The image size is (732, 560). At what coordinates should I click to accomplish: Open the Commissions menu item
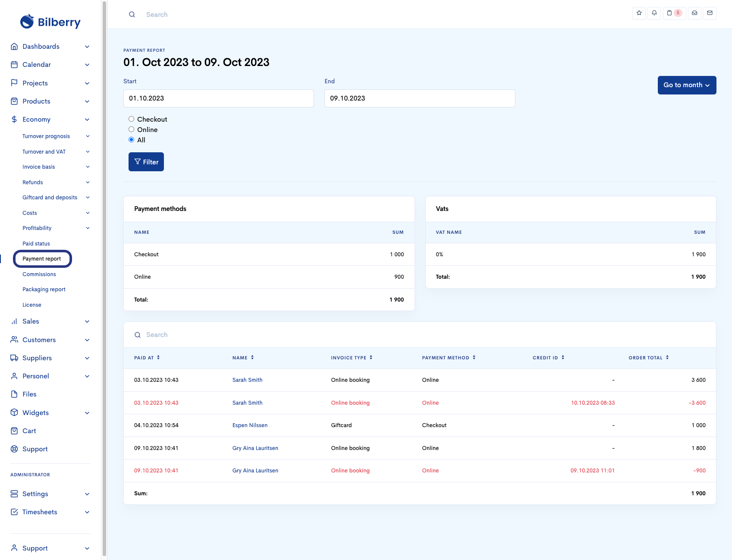[x=39, y=274]
